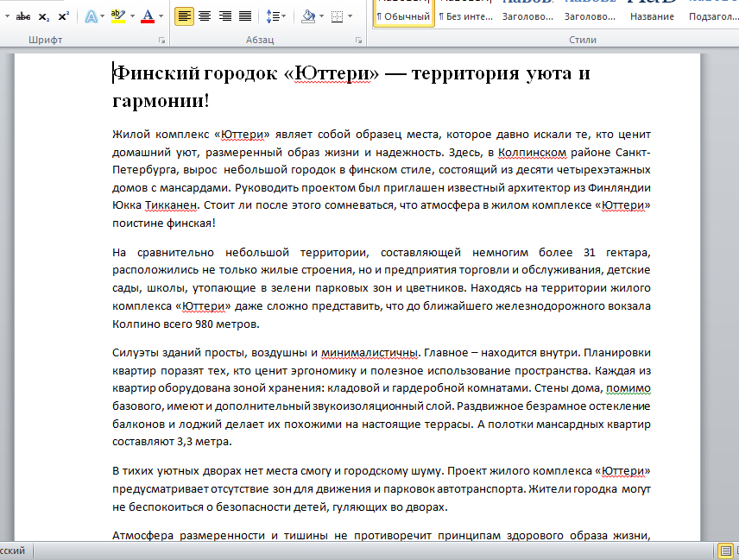Expand the line spacing dropdown arrow
Viewport: 739px width, 560px height.
(x=284, y=16)
